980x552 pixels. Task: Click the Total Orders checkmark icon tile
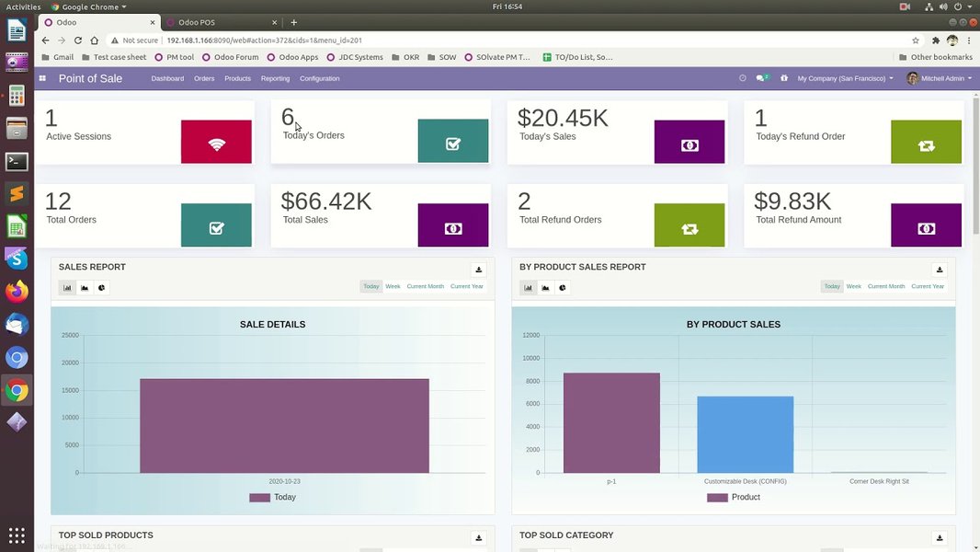tap(216, 225)
